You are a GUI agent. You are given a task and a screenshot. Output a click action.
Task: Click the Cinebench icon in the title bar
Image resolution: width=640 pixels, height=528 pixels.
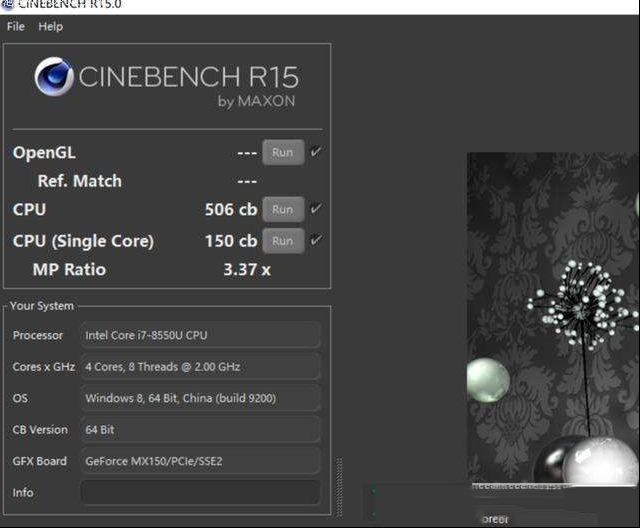pyautogui.click(x=7, y=5)
